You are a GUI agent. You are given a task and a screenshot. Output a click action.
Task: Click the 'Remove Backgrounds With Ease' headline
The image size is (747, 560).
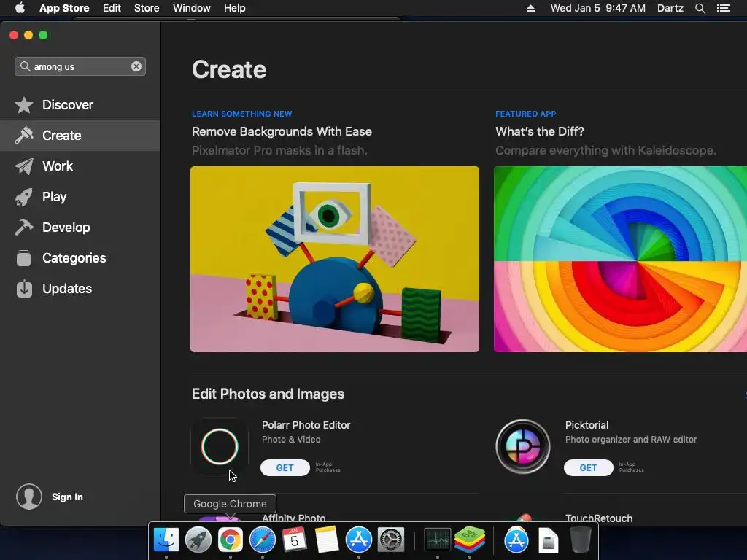(282, 131)
